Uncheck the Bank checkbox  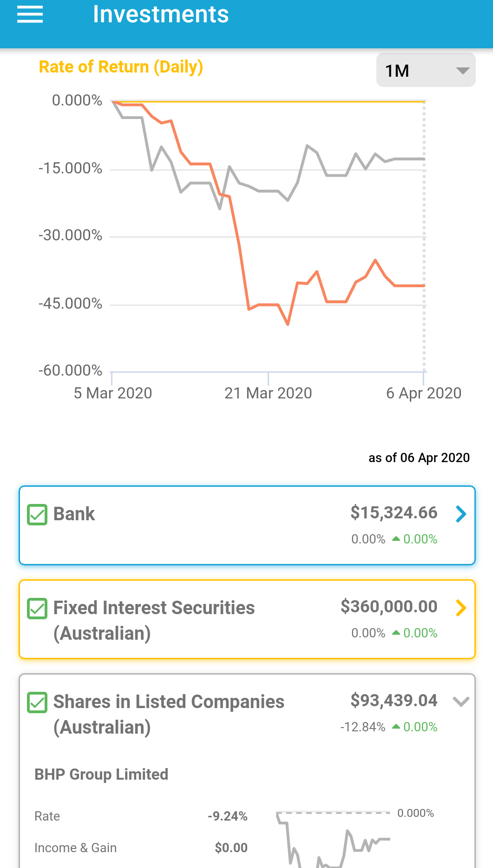tap(37, 515)
